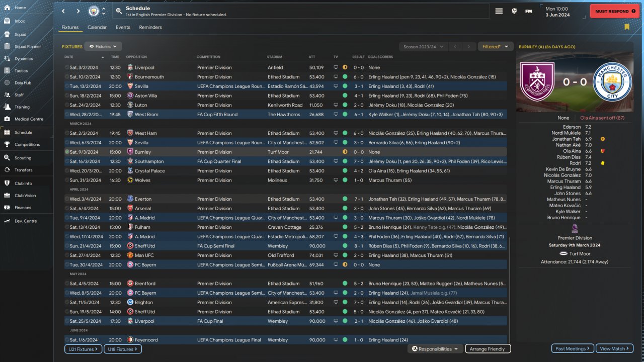Select the row circle for Bournemouth fixture
Viewport: 644px width, 362px height.
[67, 77]
